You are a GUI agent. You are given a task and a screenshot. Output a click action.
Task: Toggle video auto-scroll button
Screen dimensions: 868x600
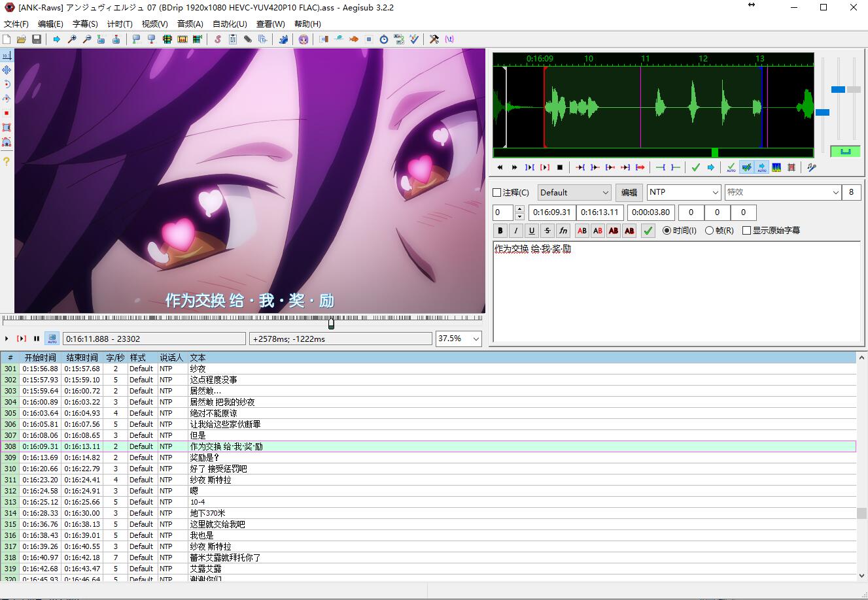(52, 339)
